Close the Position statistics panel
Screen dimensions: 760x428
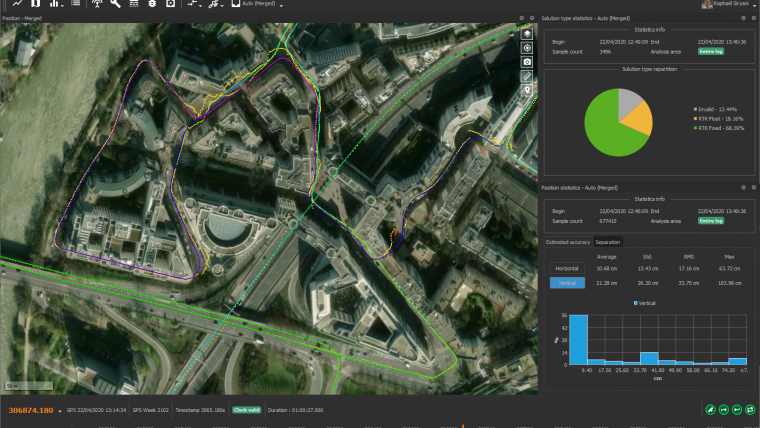tap(753, 187)
